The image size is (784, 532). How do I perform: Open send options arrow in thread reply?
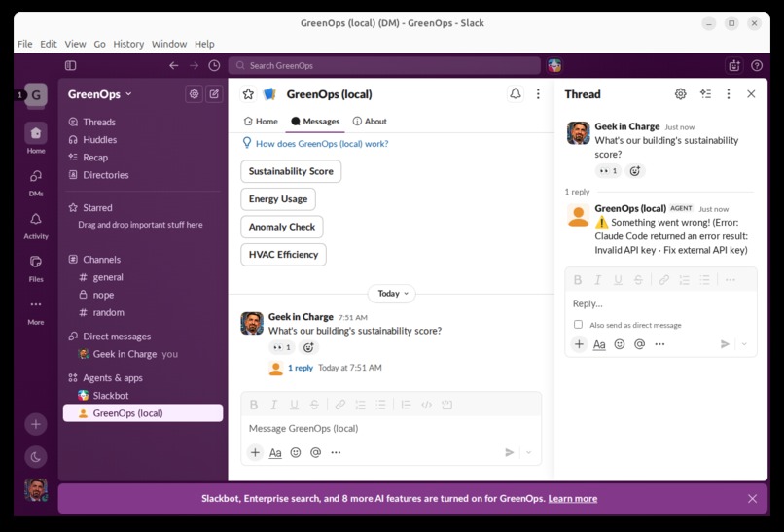click(x=744, y=344)
